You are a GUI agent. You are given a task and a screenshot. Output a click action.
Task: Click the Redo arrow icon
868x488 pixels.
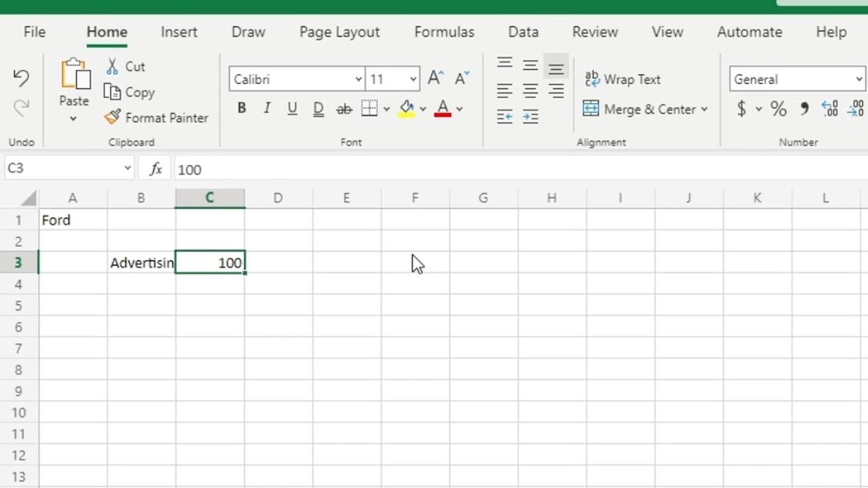click(x=21, y=108)
